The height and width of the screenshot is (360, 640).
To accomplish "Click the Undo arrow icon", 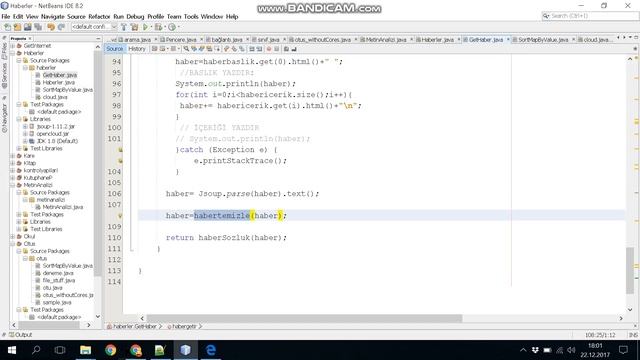I will click(x=51, y=27).
